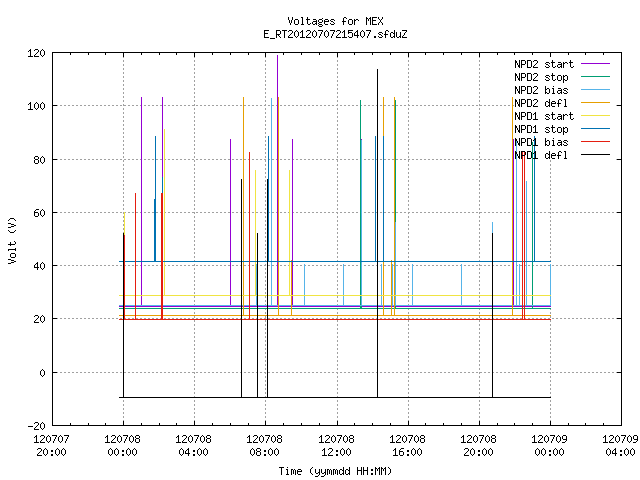Image resolution: width=640 pixels, height=480 pixels.
Task: Click the "NPD2 defl" legend label
Action: [541, 103]
